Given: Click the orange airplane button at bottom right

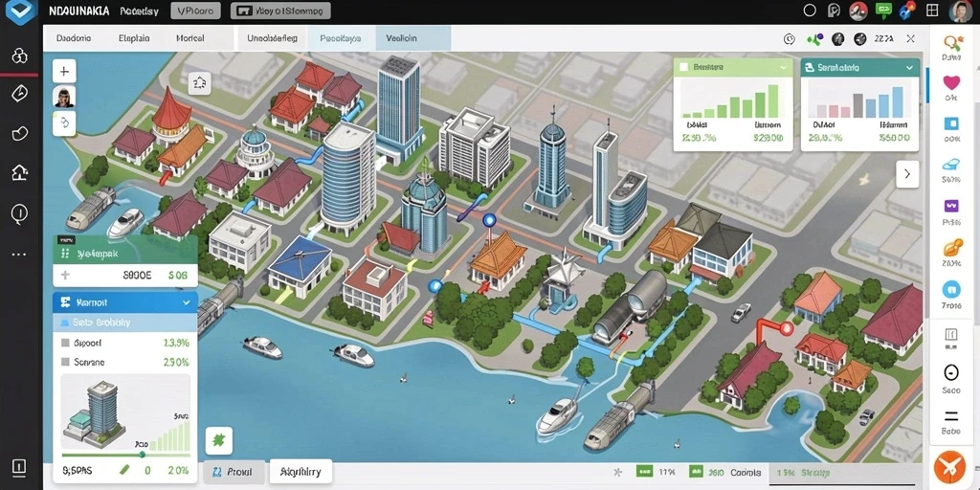Looking at the screenshot, I should [x=949, y=466].
